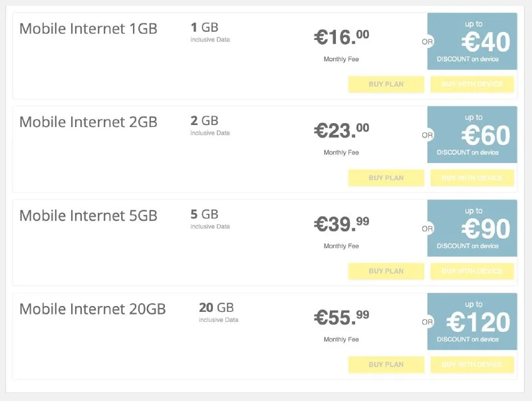Click BUY PLAN for Mobile Internet 1GB
This screenshot has width=532, height=401.
386,84
